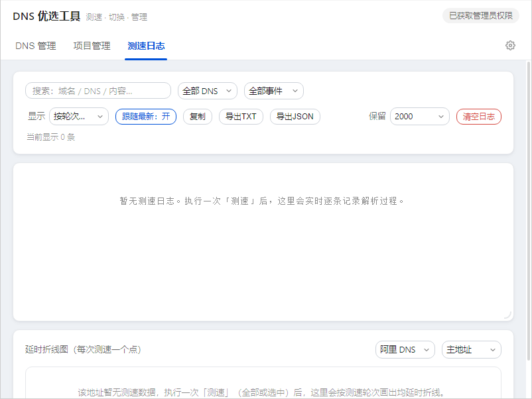Screen dimensions: 532x399
Task: Click 导出TXT to export log
Action: 241,117
